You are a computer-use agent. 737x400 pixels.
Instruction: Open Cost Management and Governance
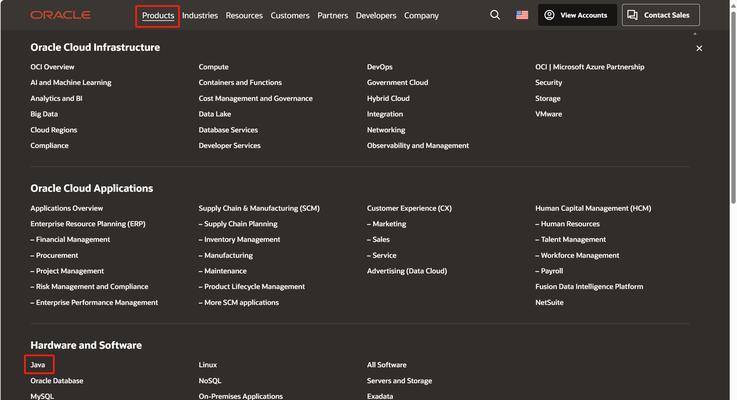click(256, 98)
